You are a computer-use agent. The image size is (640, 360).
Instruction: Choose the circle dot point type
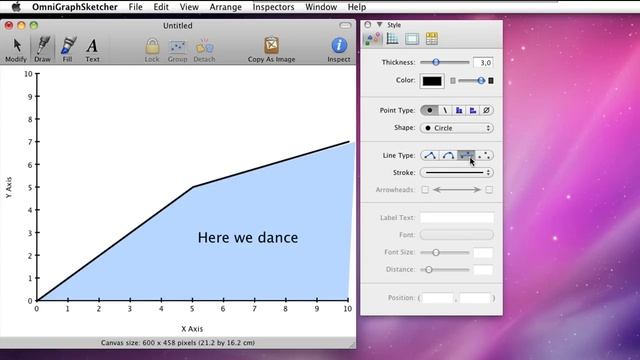click(x=429, y=110)
